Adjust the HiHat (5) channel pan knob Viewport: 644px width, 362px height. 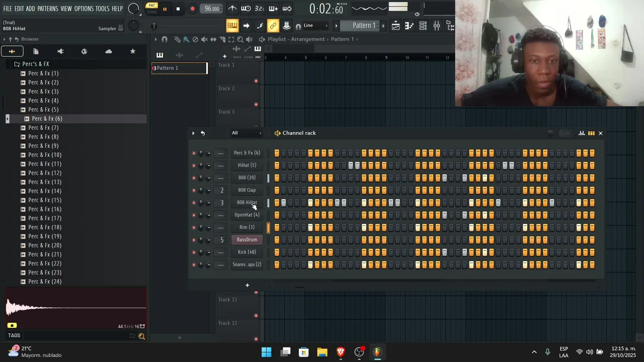coord(201,165)
